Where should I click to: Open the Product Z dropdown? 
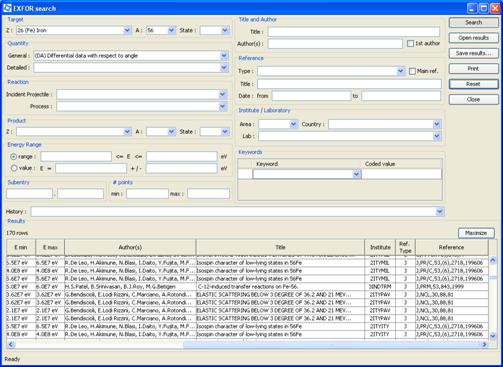[x=127, y=132]
